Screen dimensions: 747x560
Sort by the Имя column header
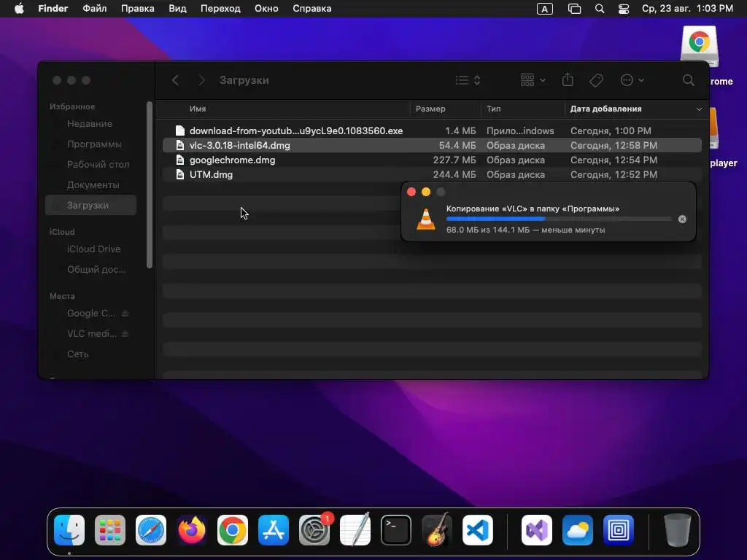[198, 109]
